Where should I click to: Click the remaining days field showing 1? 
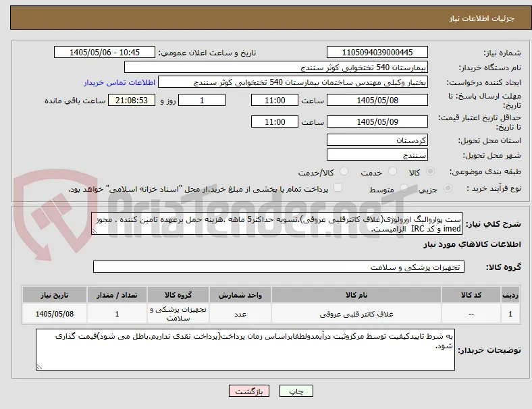click(x=202, y=101)
